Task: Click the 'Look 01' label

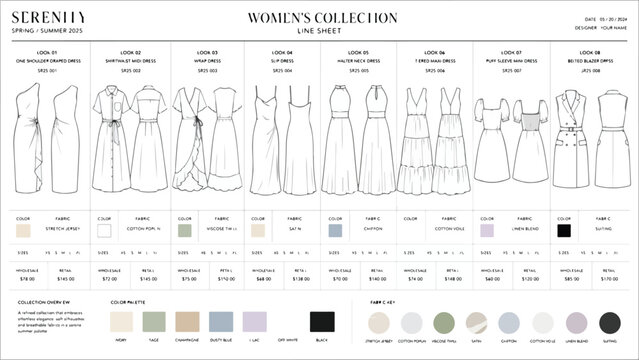Action: coord(47,53)
